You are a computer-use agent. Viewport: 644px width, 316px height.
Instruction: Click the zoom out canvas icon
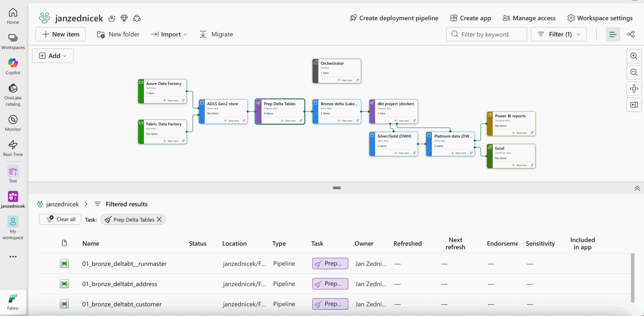point(634,72)
